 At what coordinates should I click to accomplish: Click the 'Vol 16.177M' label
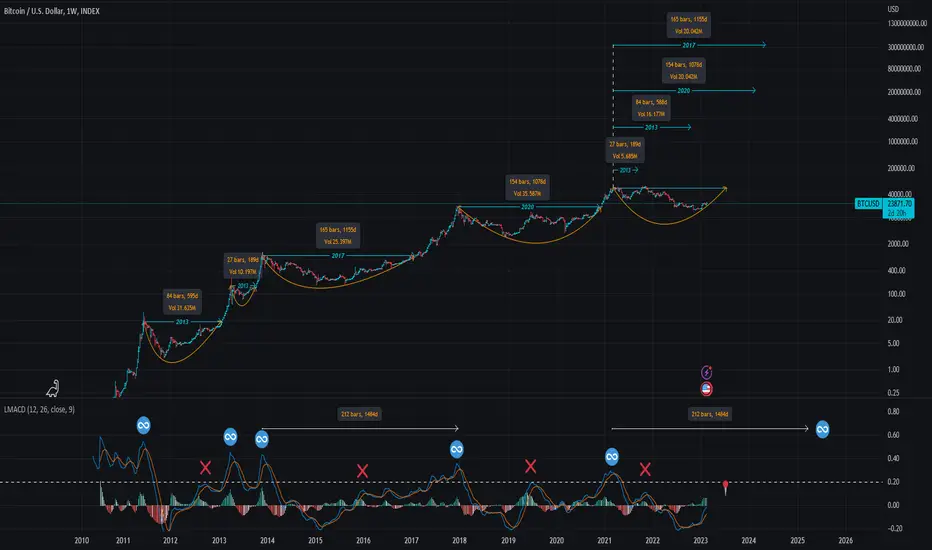click(651, 114)
